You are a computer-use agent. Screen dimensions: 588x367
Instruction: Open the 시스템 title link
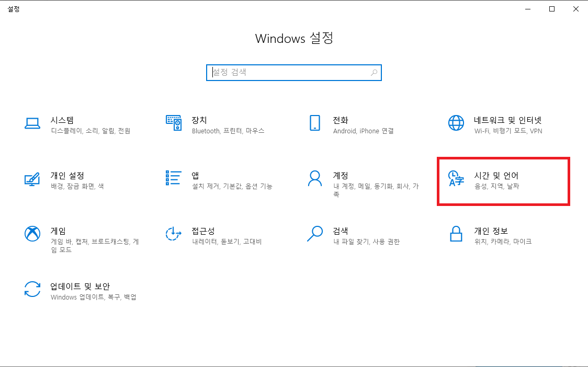pyautogui.click(x=62, y=120)
